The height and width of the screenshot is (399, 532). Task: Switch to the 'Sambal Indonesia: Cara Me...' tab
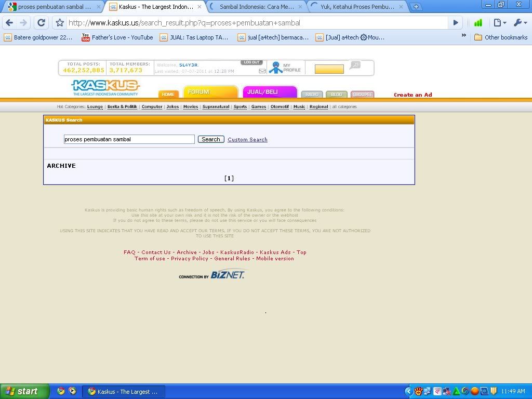click(x=257, y=7)
